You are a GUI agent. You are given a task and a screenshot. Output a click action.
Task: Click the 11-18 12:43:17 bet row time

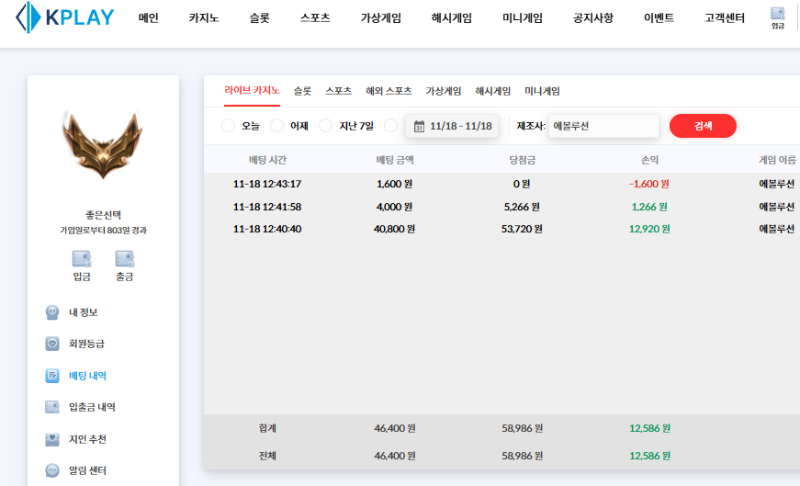point(267,184)
